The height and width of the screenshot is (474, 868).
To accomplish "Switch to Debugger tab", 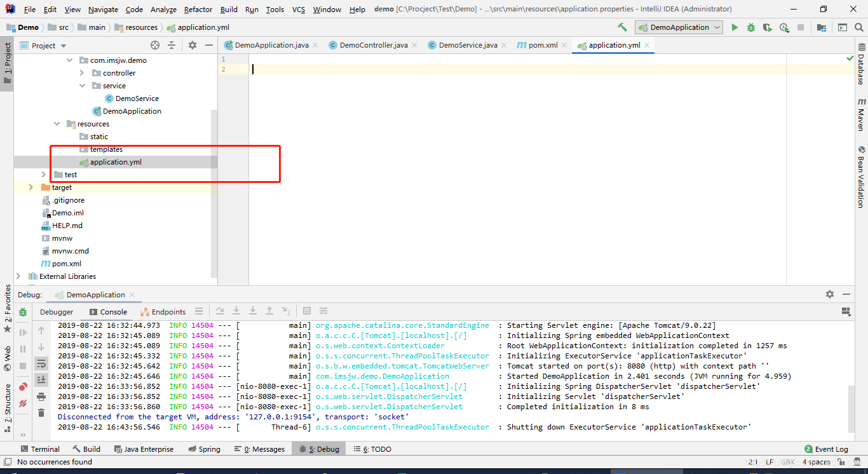I will coord(57,312).
